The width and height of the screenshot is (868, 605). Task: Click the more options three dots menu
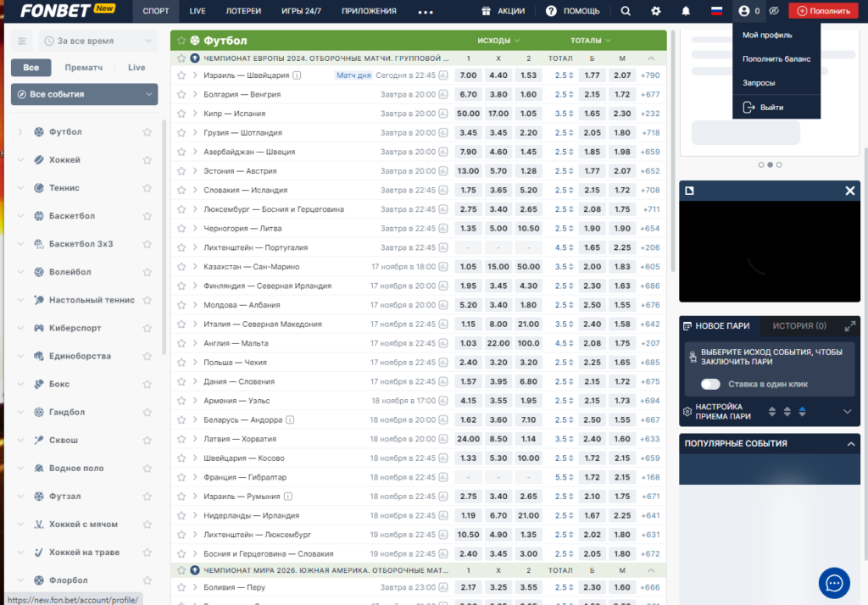coord(426,12)
